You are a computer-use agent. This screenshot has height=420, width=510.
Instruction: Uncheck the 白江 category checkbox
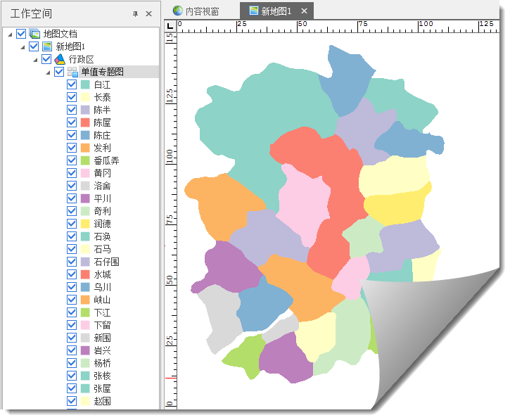(x=72, y=84)
